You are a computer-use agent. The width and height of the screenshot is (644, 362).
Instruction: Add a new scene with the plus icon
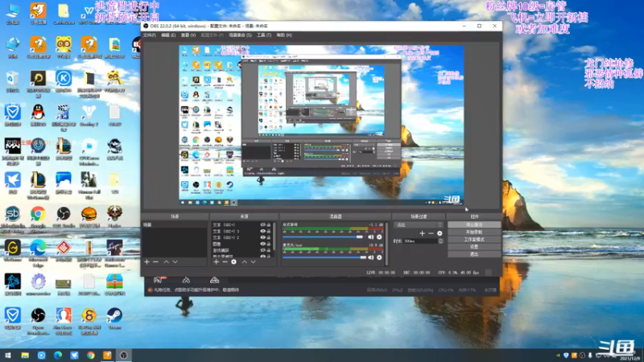(147, 262)
